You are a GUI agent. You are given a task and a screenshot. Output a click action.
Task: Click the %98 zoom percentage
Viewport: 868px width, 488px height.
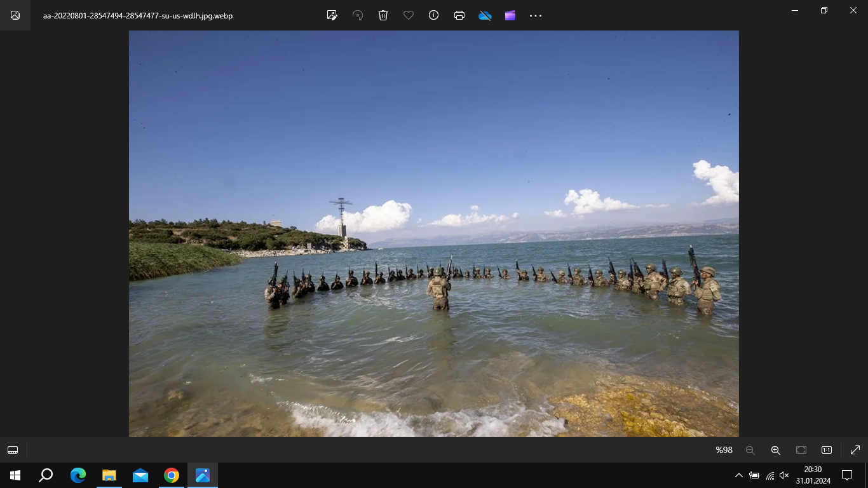(x=724, y=450)
